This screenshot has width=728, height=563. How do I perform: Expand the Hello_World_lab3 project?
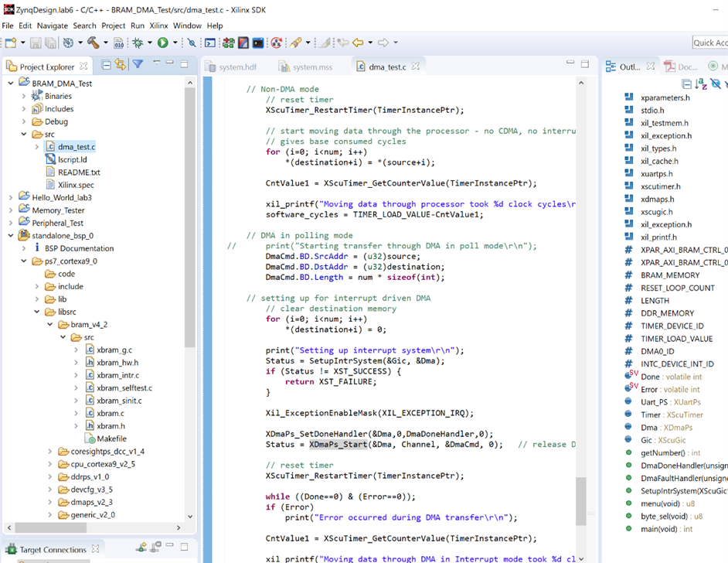coord(11,198)
